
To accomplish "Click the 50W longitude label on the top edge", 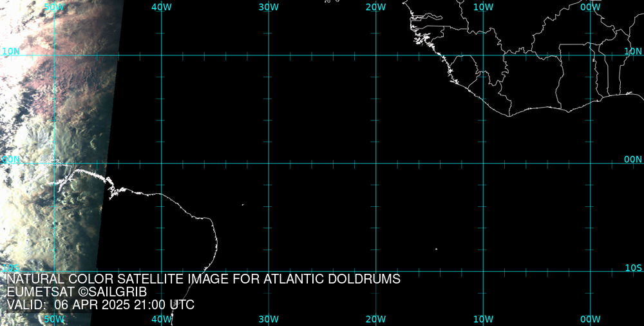I will pos(54,7).
